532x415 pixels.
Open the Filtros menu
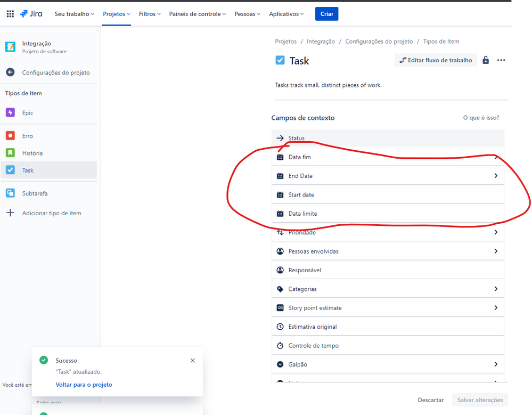point(149,14)
